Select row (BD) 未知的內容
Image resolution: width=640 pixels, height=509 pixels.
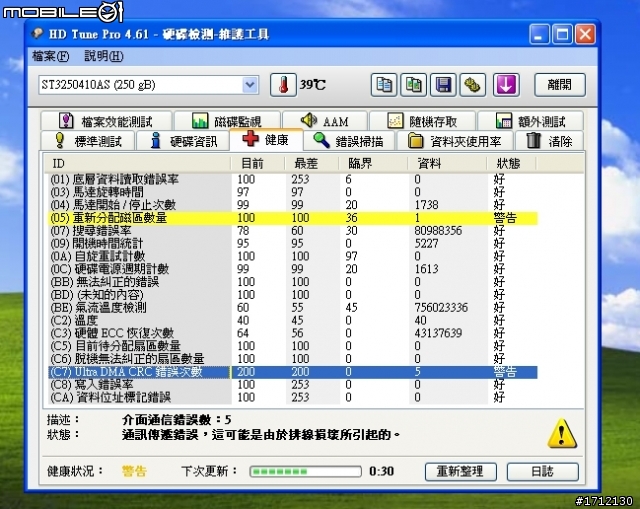[x=292, y=295]
